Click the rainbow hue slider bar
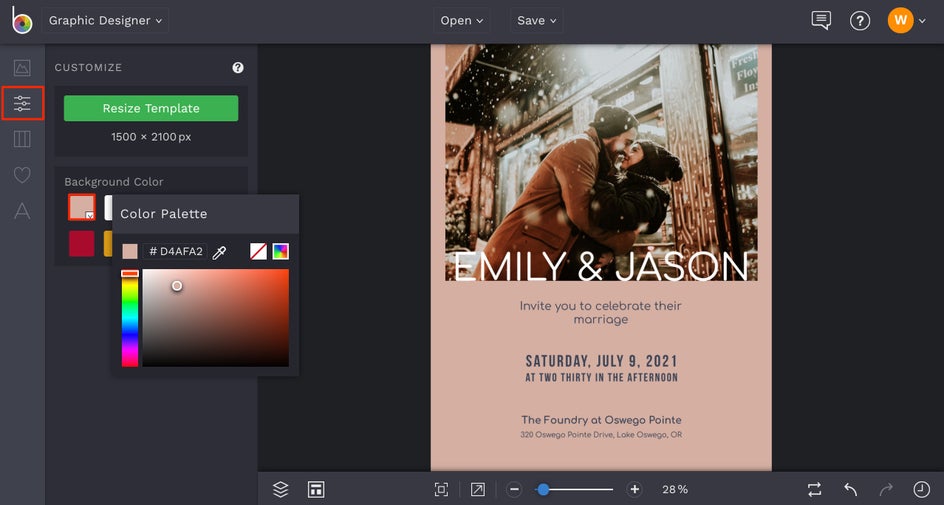This screenshot has width=944, height=505. coord(130,318)
